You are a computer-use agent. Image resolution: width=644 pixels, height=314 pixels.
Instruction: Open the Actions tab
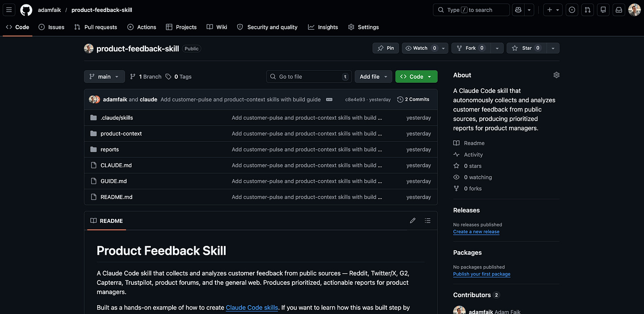click(142, 27)
